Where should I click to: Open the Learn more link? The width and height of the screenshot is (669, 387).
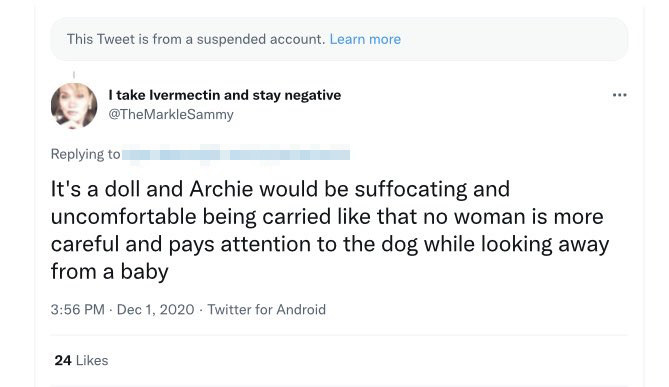[365, 39]
